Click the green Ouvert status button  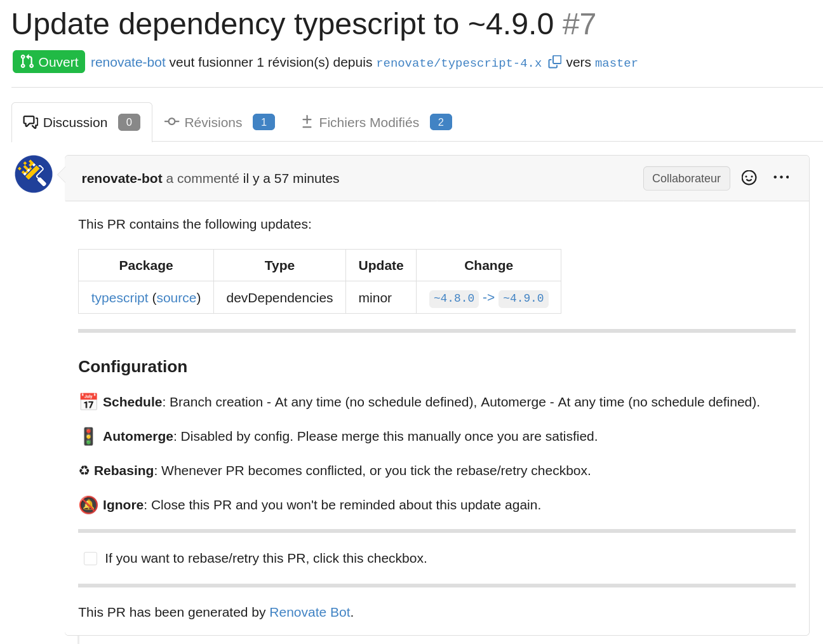(x=48, y=62)
